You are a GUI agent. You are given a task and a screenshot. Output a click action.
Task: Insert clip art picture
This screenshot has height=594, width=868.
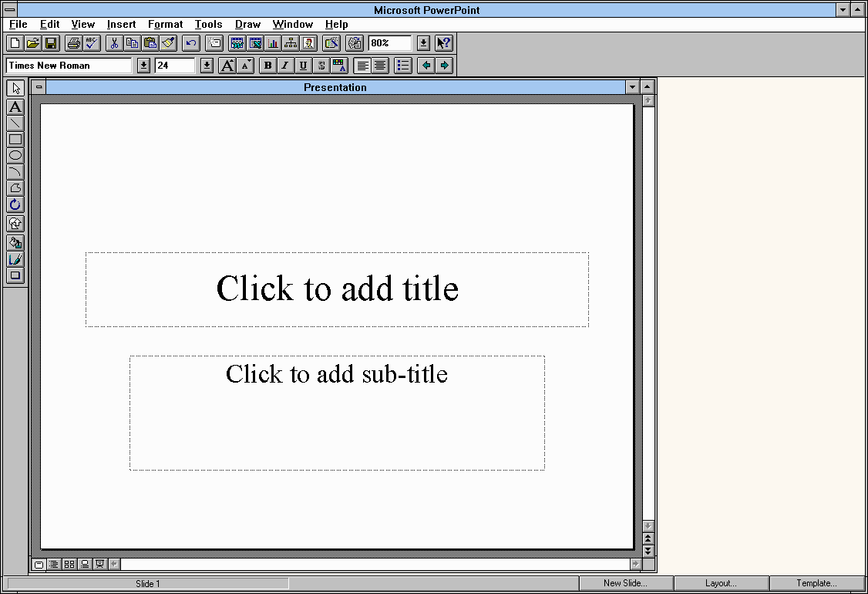(309, 42)
